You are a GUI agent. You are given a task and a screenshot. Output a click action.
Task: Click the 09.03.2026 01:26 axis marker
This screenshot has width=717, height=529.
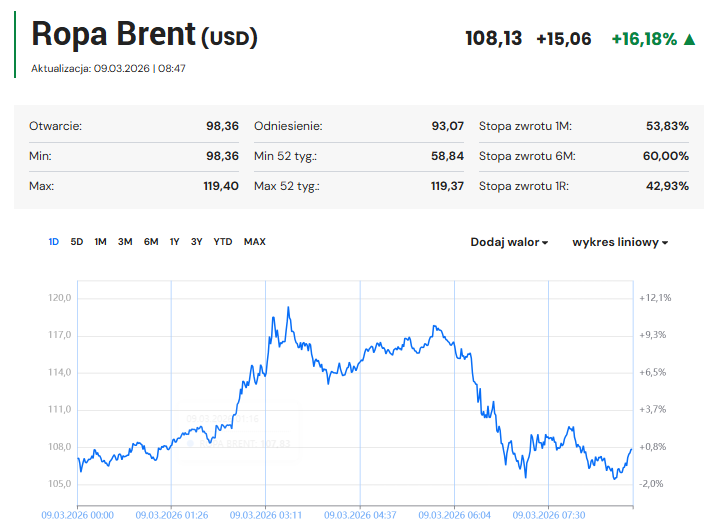pos(171,515)
